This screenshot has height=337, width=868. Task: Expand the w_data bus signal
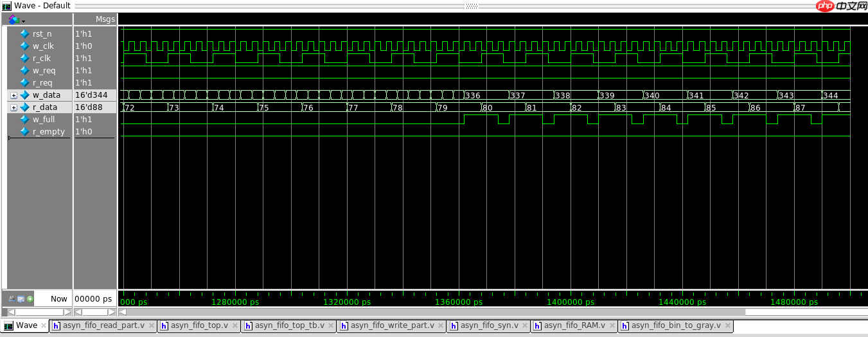tap(13, 95)
